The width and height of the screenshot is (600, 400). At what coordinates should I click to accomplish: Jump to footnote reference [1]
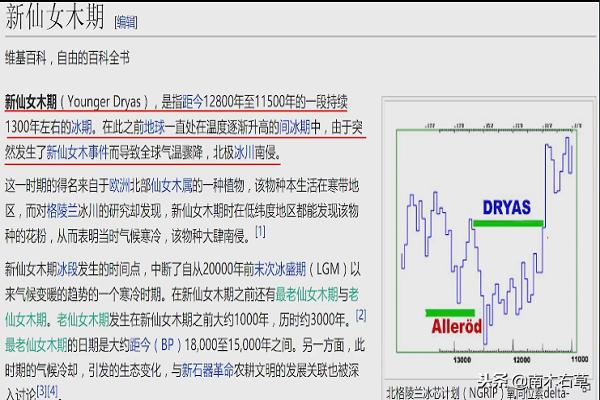[x=260, y=232]
